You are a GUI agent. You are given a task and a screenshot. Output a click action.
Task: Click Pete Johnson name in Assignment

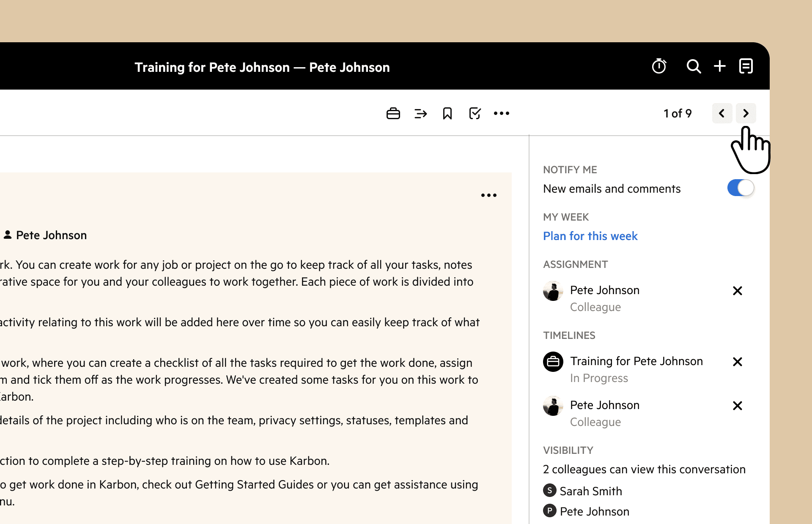(605, 290)
